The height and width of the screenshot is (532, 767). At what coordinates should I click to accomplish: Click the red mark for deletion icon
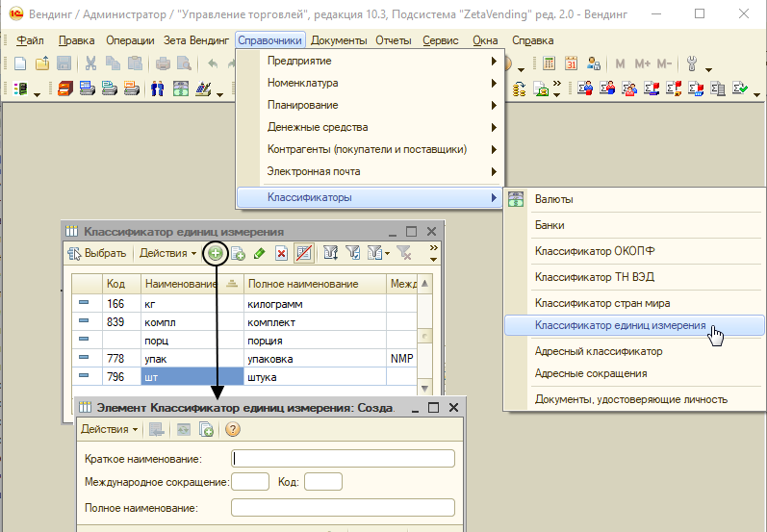281,253
